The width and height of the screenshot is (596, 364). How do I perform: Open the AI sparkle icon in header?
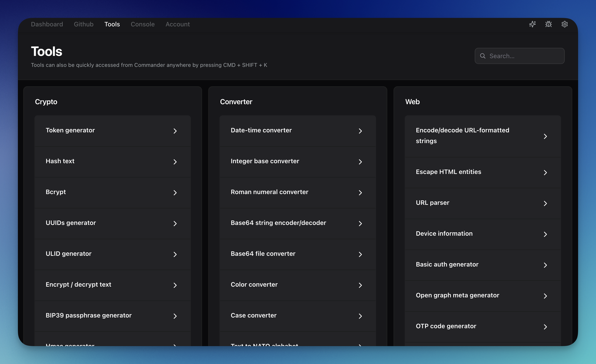pyautogui.click(x=532, y=24)
